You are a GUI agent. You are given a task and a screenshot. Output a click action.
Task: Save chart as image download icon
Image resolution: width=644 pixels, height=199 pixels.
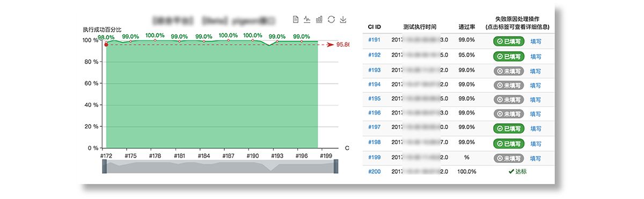[x=343, y=19]
